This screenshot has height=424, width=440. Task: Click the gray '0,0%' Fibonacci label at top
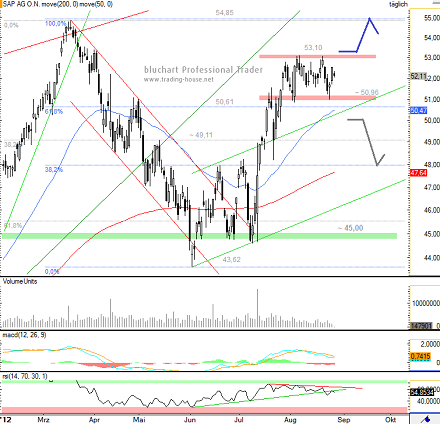point(11,25)
